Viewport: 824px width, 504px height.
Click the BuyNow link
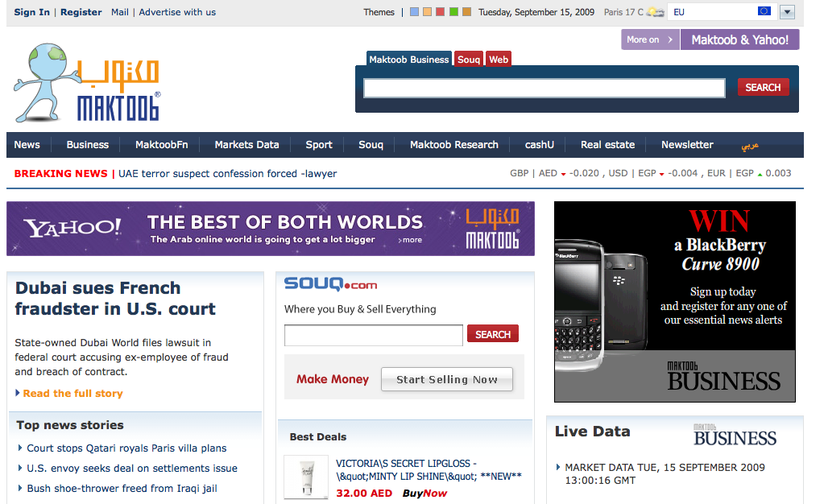[x=424, y=494]
